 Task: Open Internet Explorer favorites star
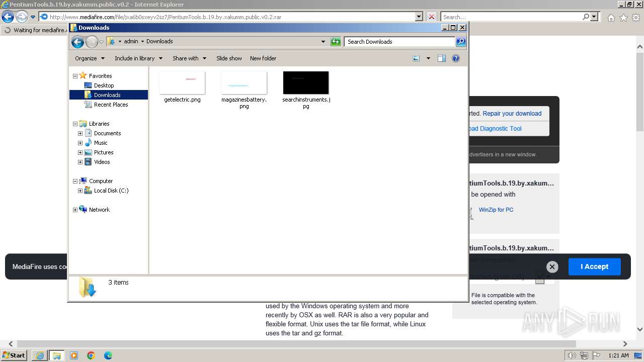pos(623,18)
